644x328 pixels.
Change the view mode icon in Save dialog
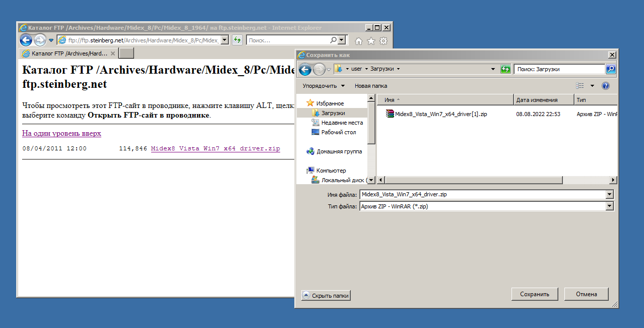pos(580,86)
